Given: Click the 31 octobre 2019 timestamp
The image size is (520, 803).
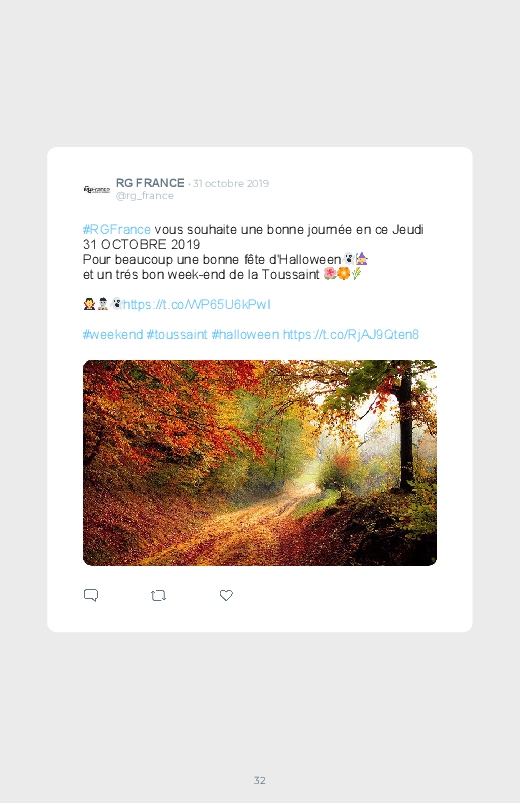Looking at the screenshot, I should click(231, 183).
